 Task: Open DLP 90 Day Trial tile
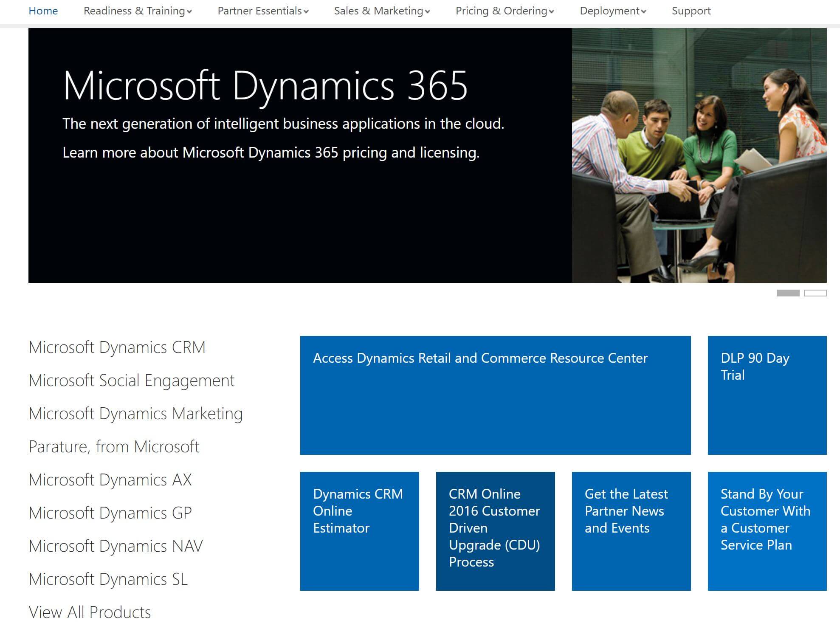click(767, 395)
